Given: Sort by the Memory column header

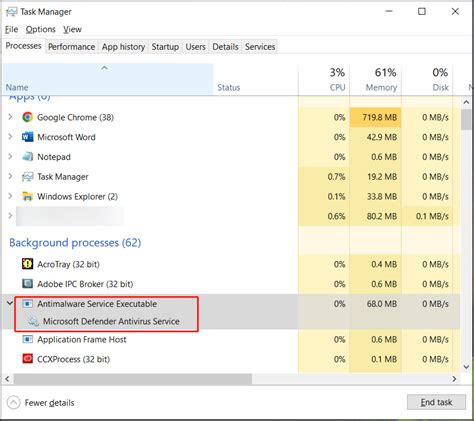Looking at the screenshot, I should [x=376, y=80].
